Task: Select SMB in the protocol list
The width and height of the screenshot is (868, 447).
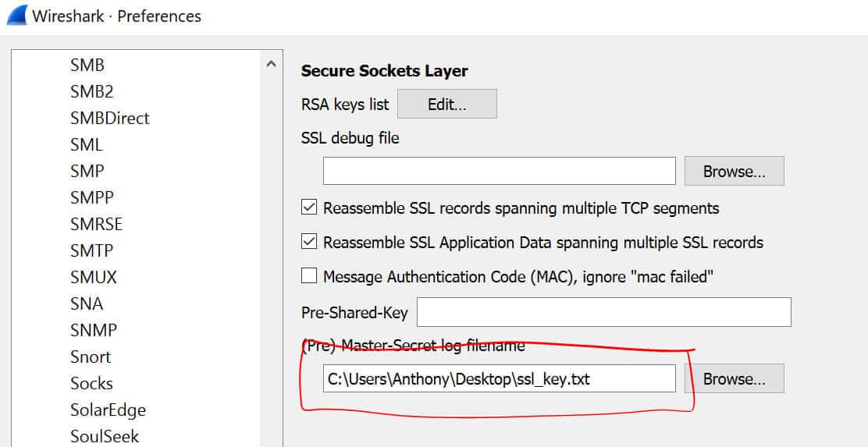Action: [87, 66]
